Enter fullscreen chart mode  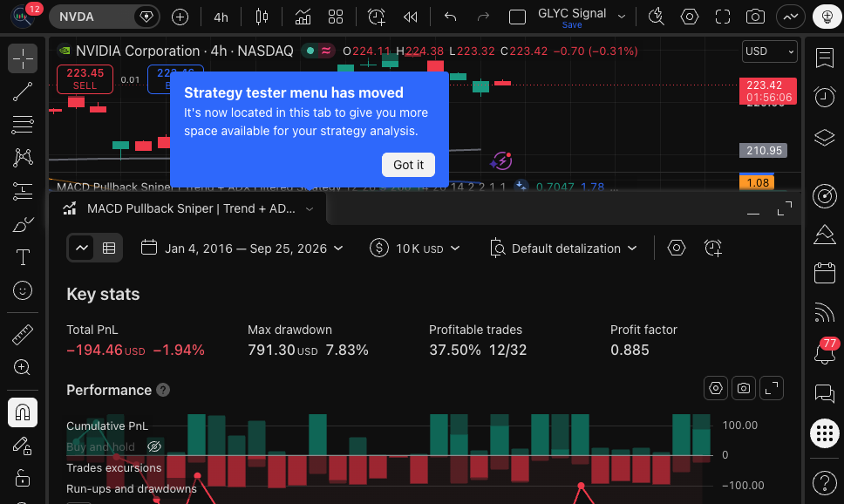[723, 17]
